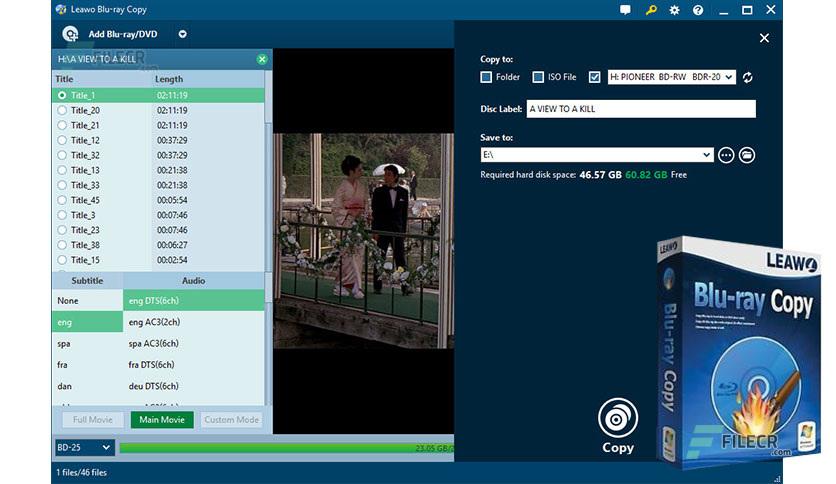Click the Add Blu-ray/DVD disc icon
This screenshot has width=836, height=484.
(70, 34)
